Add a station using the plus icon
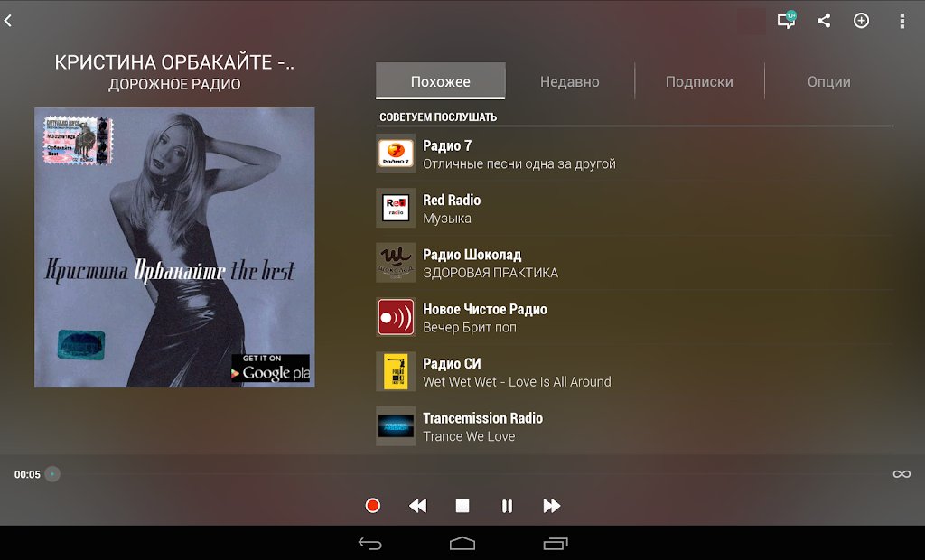This screenshot has height=560, width=925. [861, 20]
